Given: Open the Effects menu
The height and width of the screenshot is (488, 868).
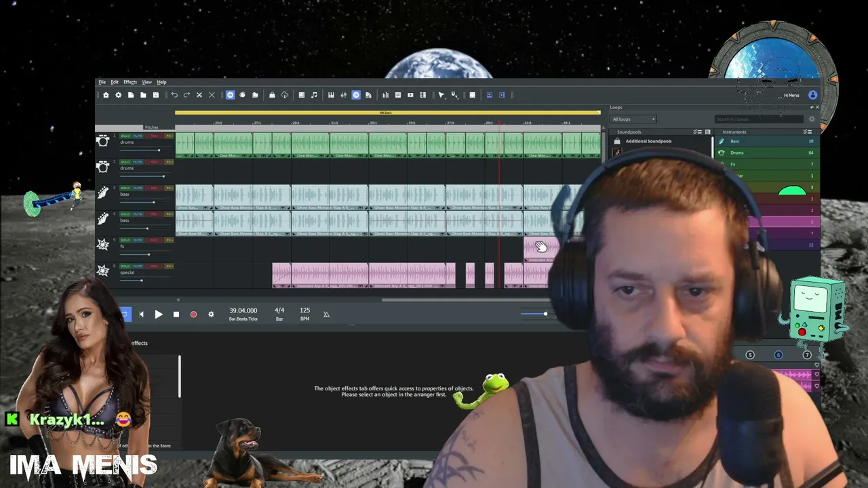Looking at the screenshot, I should point(130,82).
